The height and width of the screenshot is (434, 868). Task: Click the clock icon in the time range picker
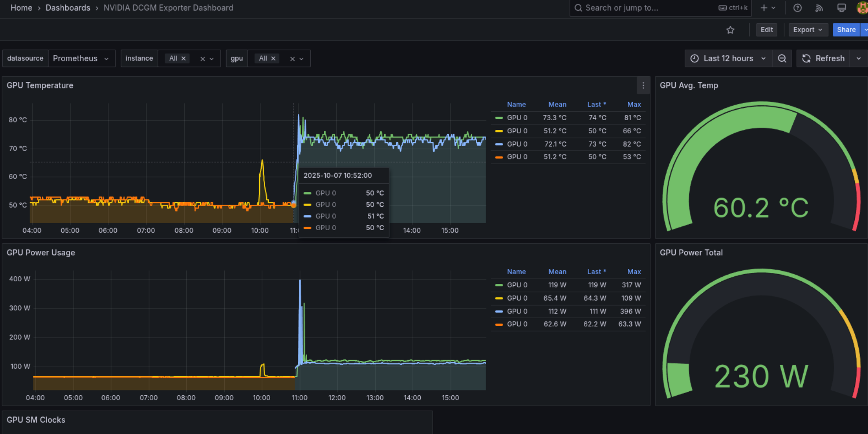click(x=694, y=58)
